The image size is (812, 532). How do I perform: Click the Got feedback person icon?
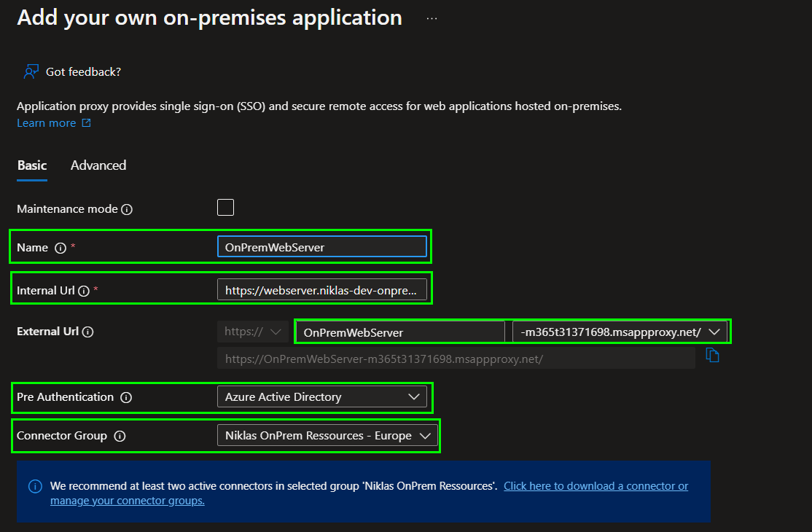click(31, 71)
